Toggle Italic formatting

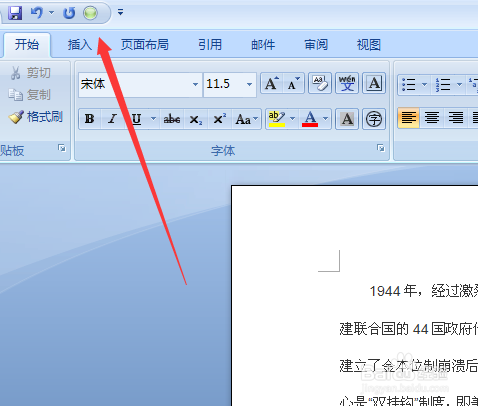(x=113, y=119)
